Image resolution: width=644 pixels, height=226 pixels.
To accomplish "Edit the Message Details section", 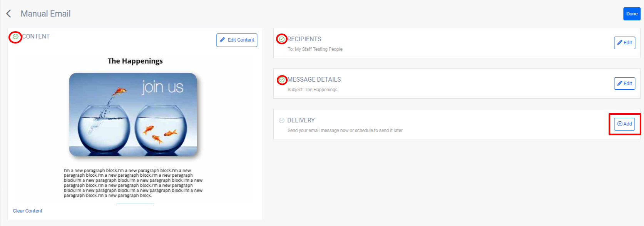I will tap(624, 84).
